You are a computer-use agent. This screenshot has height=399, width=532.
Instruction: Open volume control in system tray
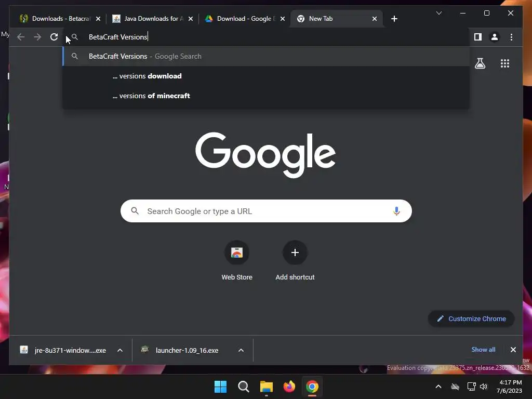(x=484, y=387)
